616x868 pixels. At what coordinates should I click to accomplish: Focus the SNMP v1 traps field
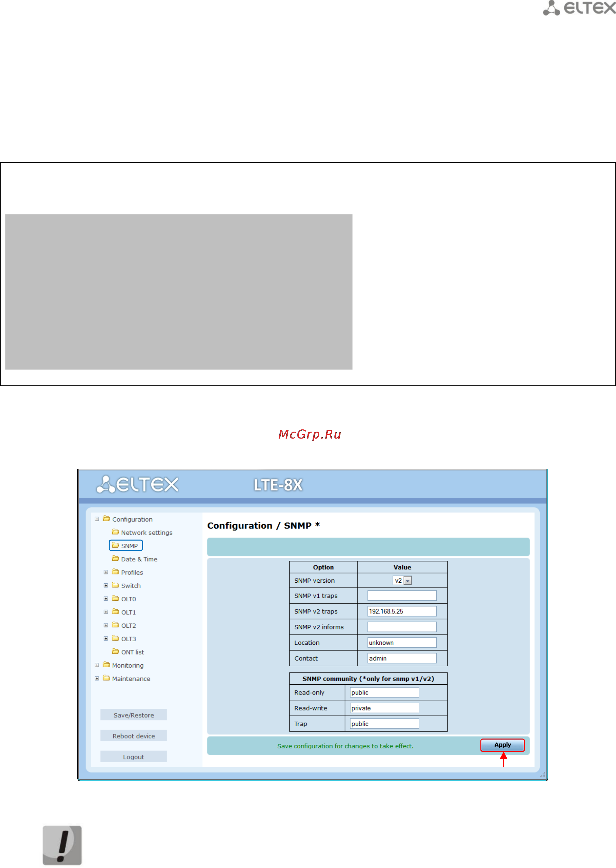click(x=402, y=595)
